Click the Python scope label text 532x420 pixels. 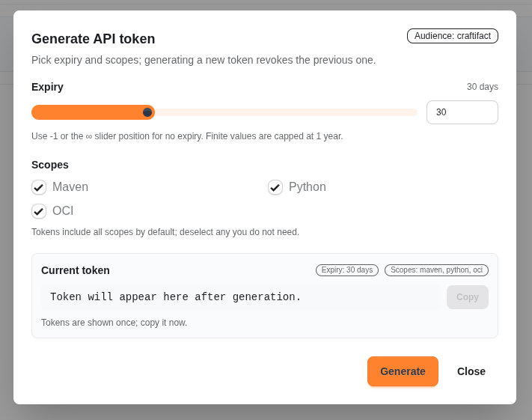point(308,187)
